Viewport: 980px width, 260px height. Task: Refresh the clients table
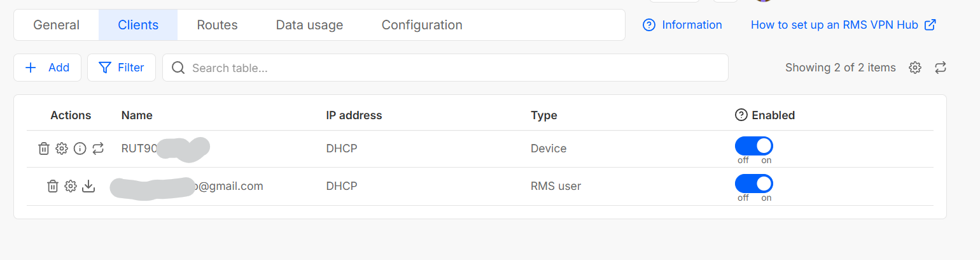pyautogui.click(x=941, y=68)
